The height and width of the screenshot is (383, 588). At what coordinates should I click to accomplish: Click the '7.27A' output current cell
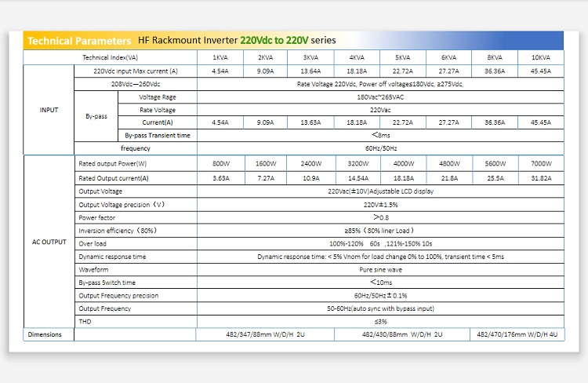pyautogui.click(x=266, y=178)
